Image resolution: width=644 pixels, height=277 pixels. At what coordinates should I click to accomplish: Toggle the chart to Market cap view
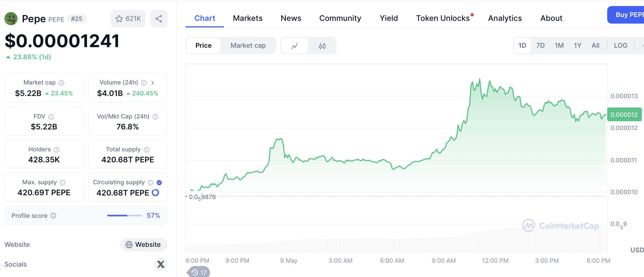coord(248,46)
